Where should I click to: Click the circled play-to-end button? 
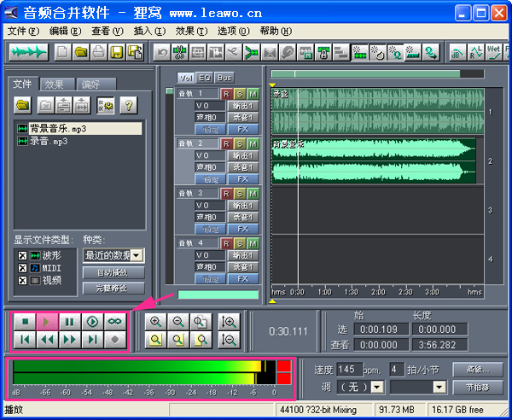pyautogui.click(x=92, y=322)
